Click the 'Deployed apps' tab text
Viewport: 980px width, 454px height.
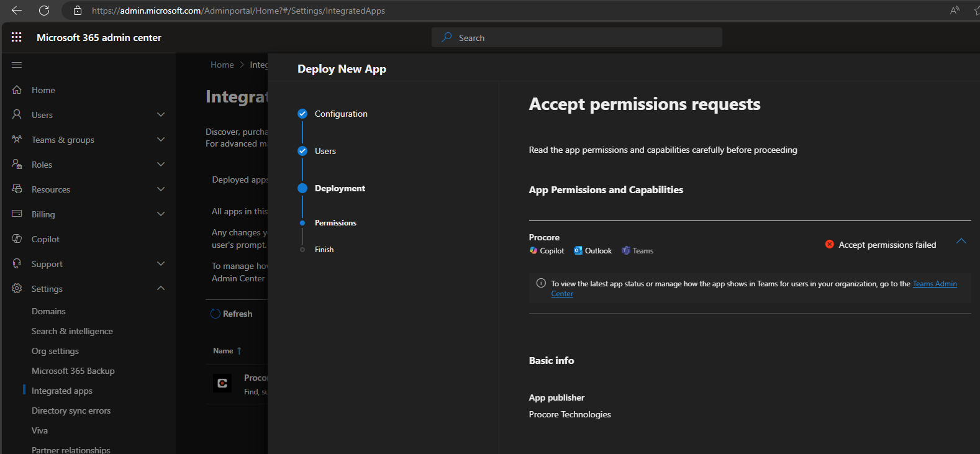[x=240, y=179]
